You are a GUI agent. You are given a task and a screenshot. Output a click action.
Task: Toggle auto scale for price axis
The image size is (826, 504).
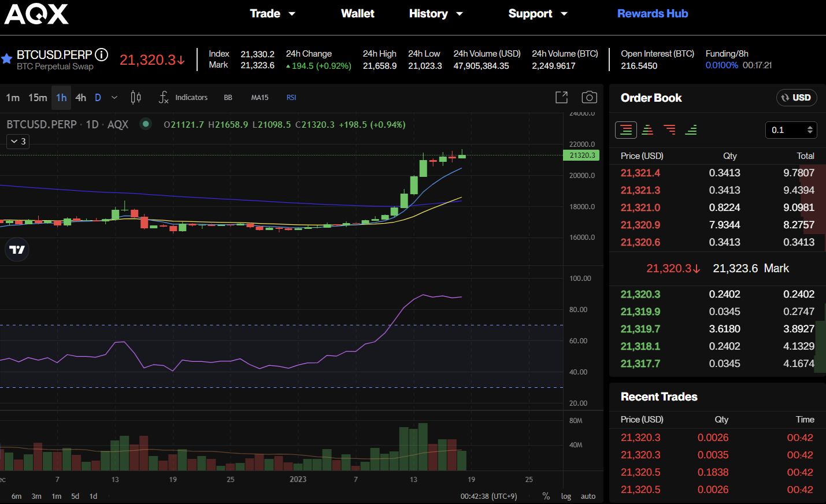click(588, 496)
